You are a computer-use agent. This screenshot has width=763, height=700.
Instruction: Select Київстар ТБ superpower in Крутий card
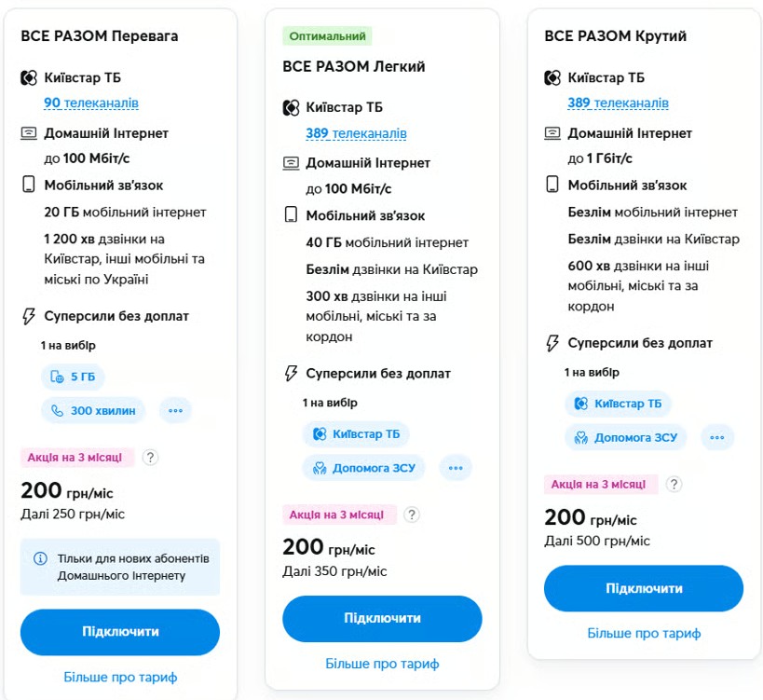point(618,404)
